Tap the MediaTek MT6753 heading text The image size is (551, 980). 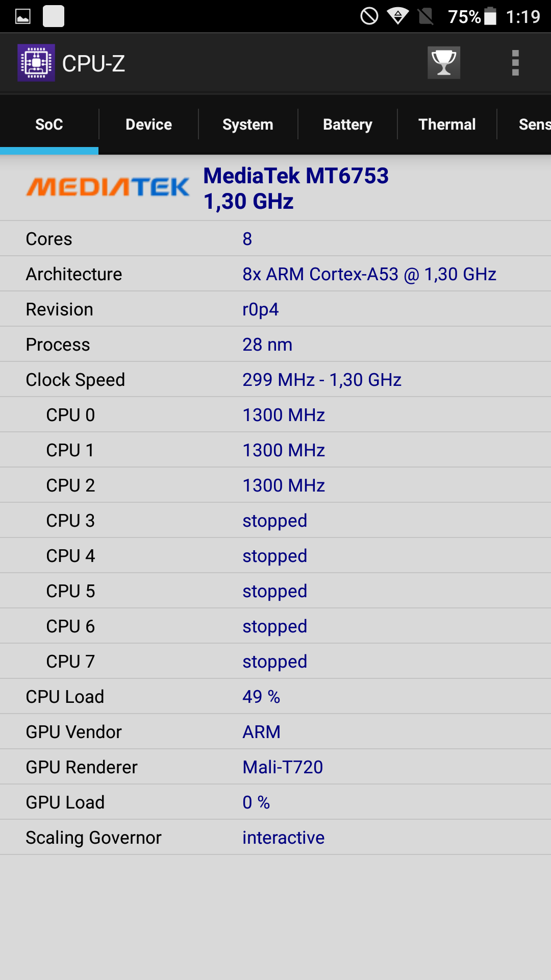(296, 176)
